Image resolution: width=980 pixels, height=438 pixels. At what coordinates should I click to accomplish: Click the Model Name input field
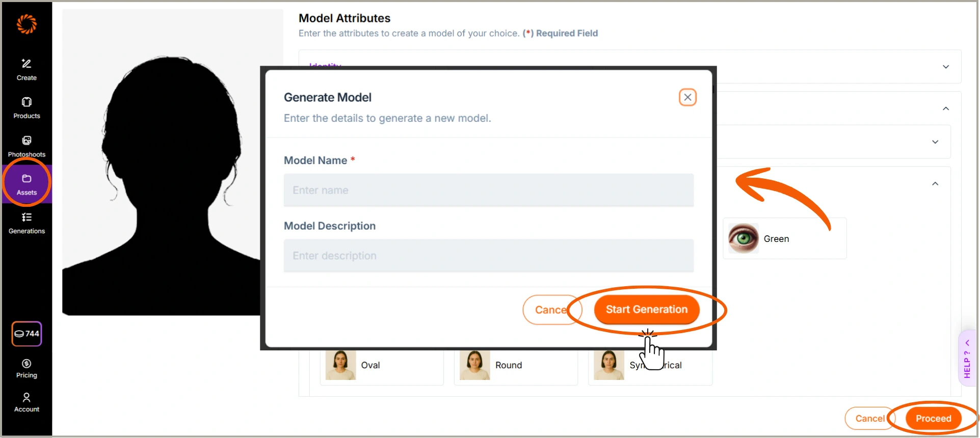pyautogui.click(x=488, y=190)
